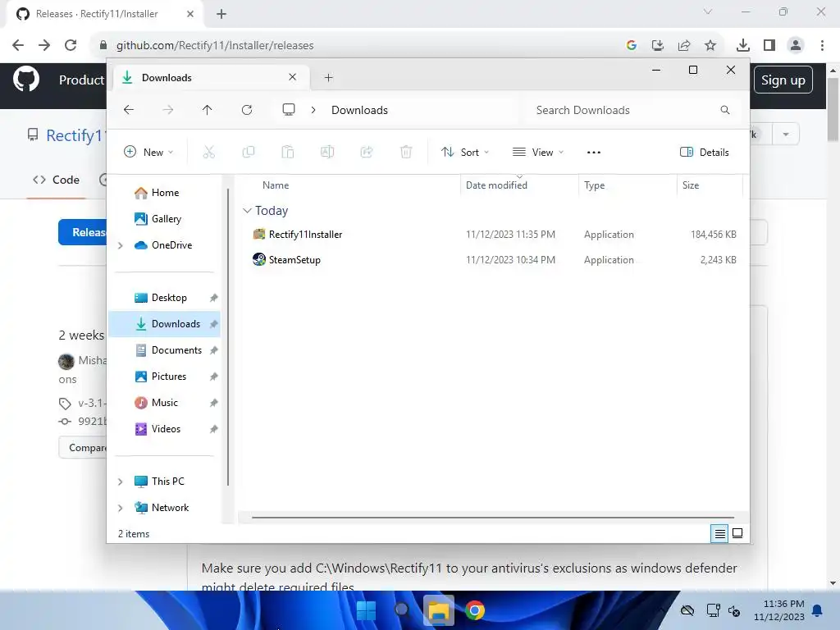Open Chrome profile avatar menu

796,45
